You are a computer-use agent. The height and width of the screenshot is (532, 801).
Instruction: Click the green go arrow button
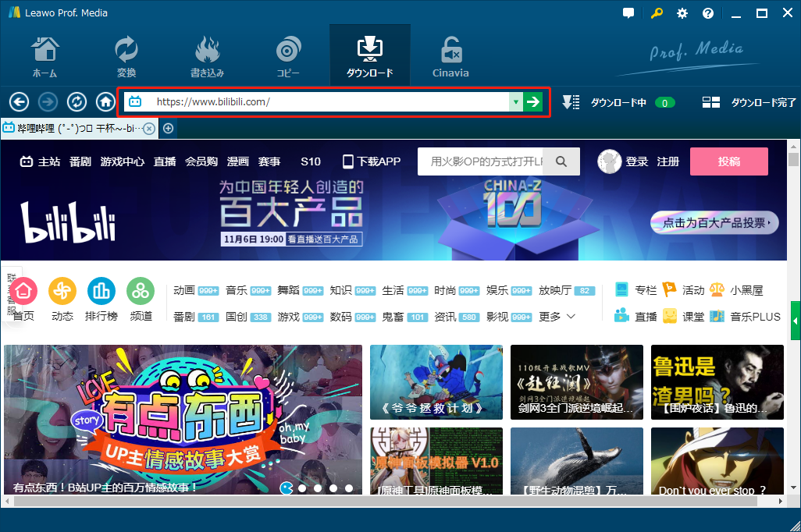[x=532, y=102]
